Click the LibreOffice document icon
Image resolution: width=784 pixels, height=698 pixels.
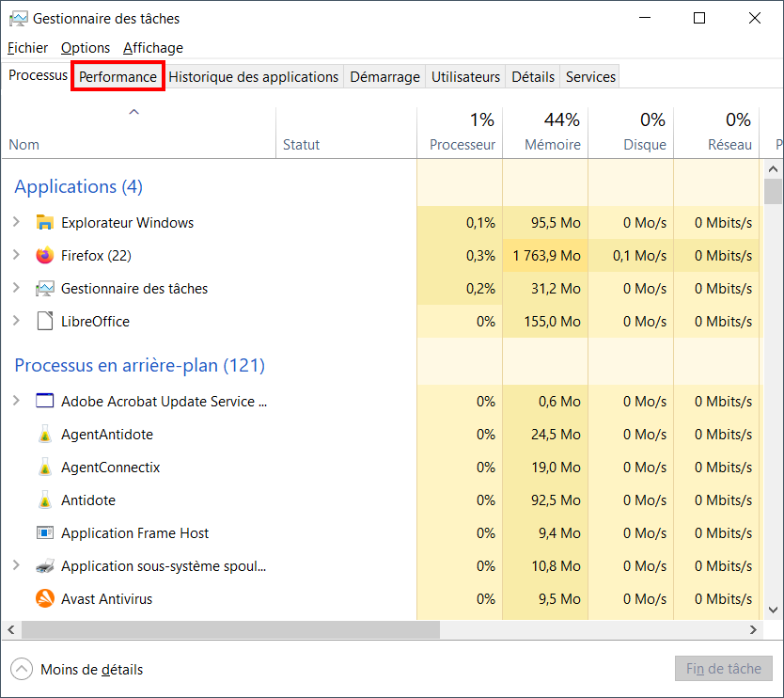tap(45, 321)
